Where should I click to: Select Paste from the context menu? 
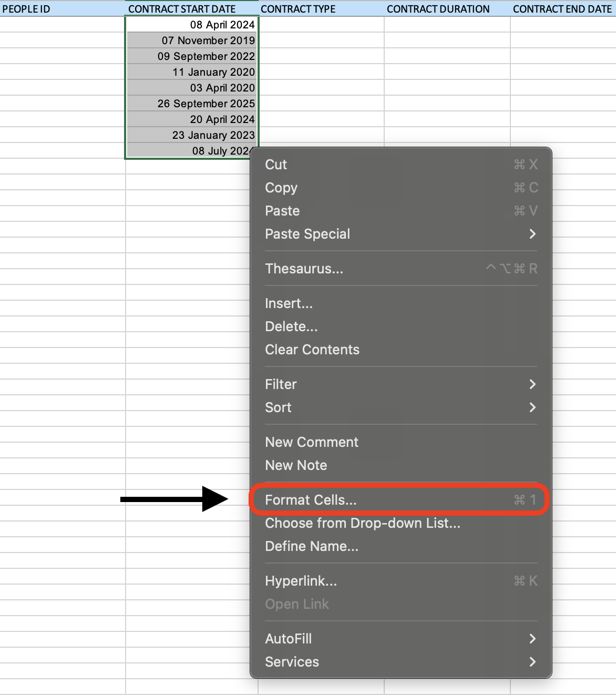pyautogui.click(x=282, y=210)
